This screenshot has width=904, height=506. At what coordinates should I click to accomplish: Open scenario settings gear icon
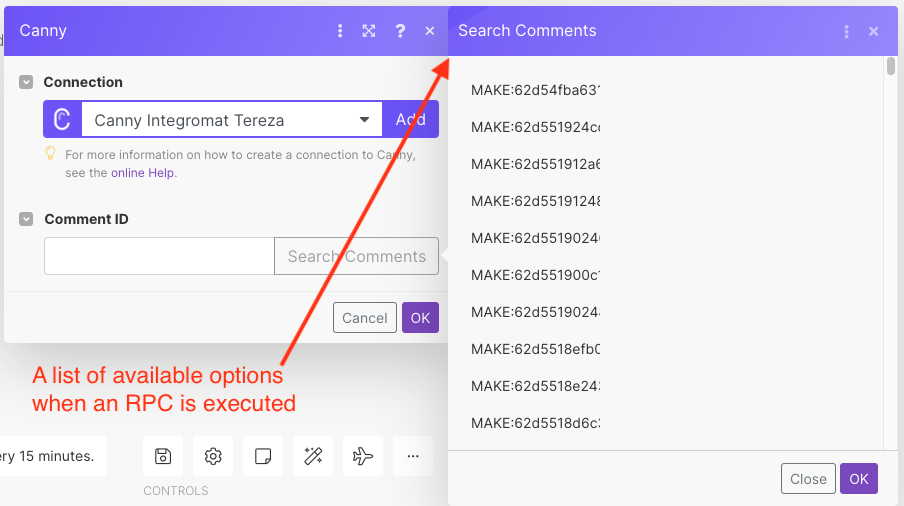click(213, 456)
